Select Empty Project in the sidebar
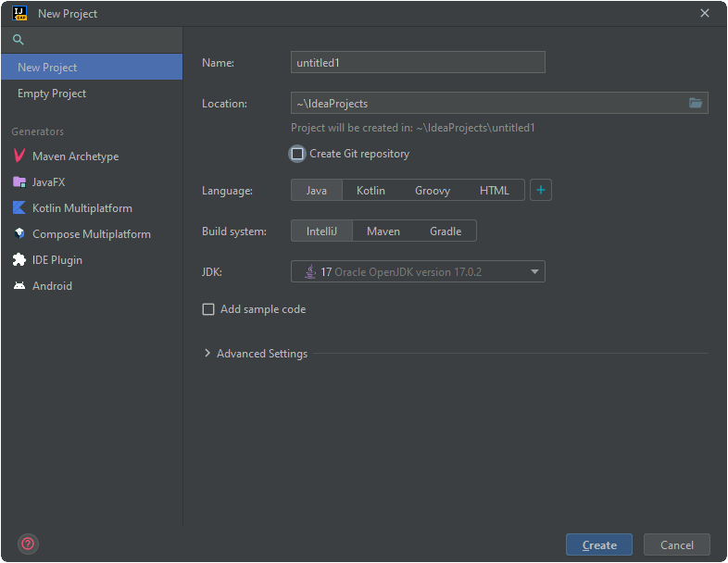 [92, 94]
